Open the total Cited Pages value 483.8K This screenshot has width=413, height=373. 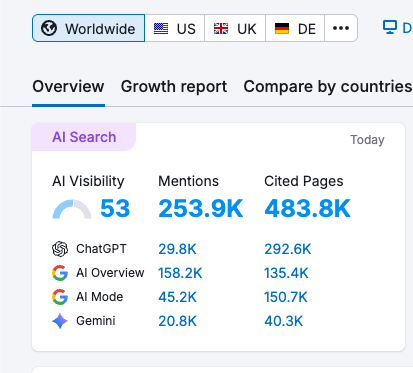pos(307,208)
